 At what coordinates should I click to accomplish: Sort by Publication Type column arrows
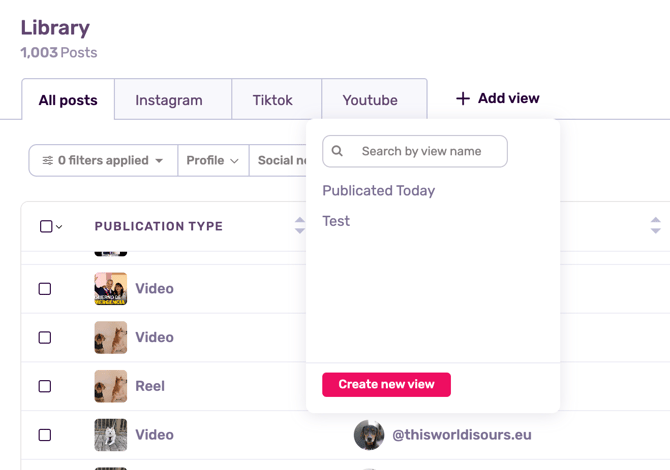coord(300,226)
